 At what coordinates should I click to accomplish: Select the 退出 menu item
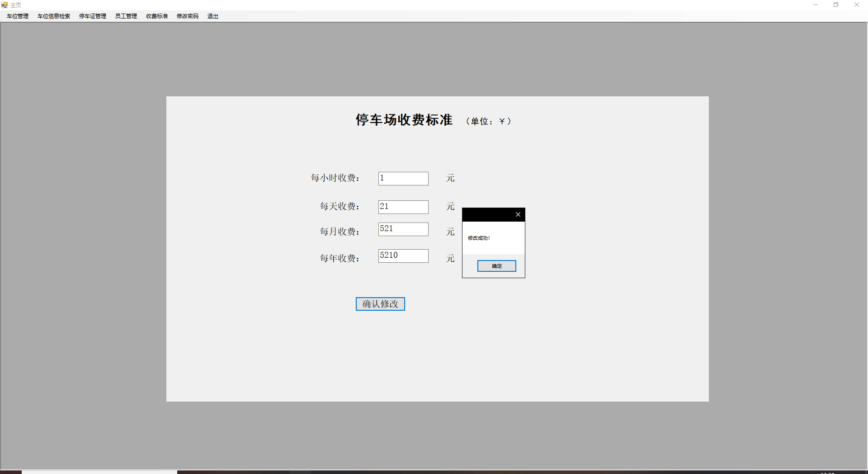click(213, 16)
